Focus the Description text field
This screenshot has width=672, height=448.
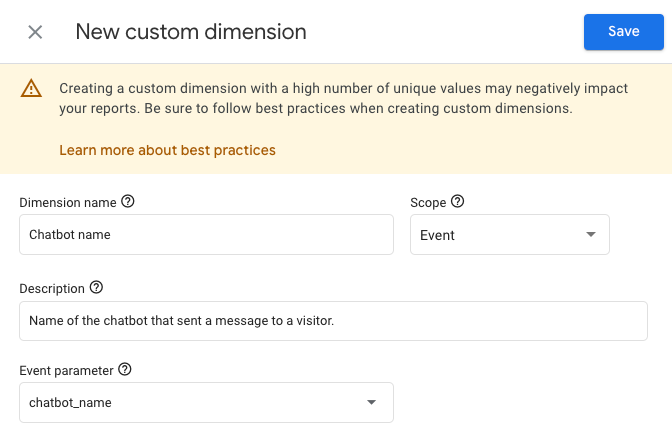coord(333,321)
